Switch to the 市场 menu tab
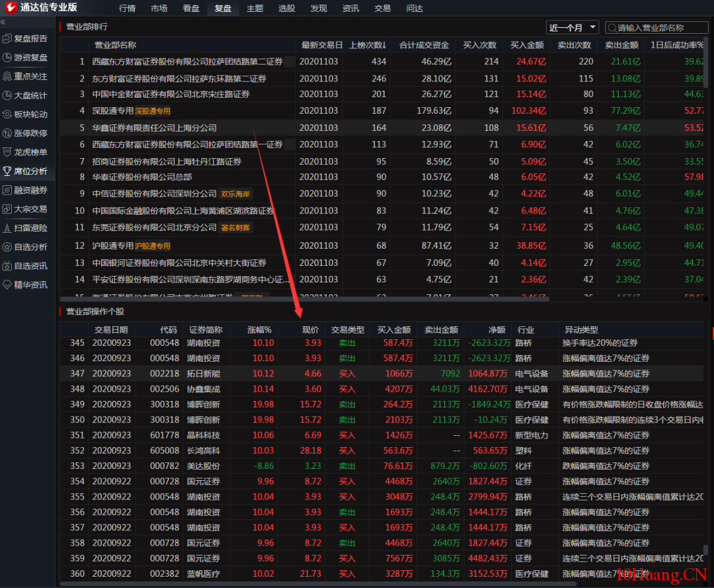The width and height of the screenshot is (714, 588). [x=159, y=8]
